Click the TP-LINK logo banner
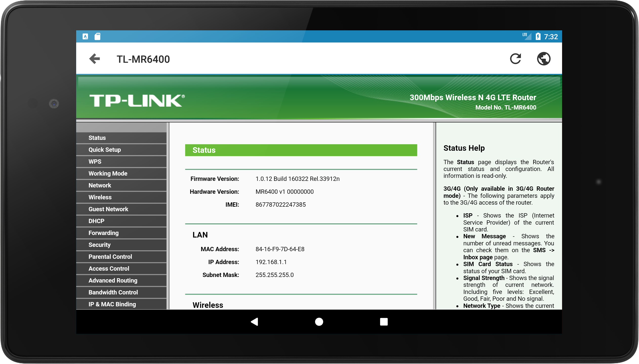 pos(137,101)
